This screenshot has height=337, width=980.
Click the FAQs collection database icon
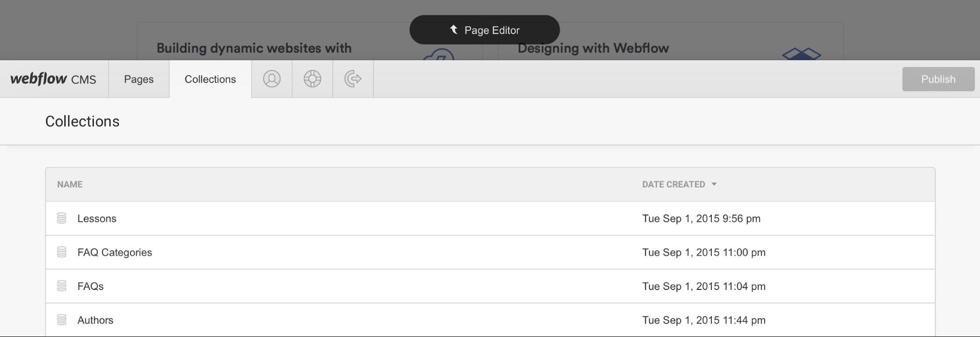coord(62,286)
